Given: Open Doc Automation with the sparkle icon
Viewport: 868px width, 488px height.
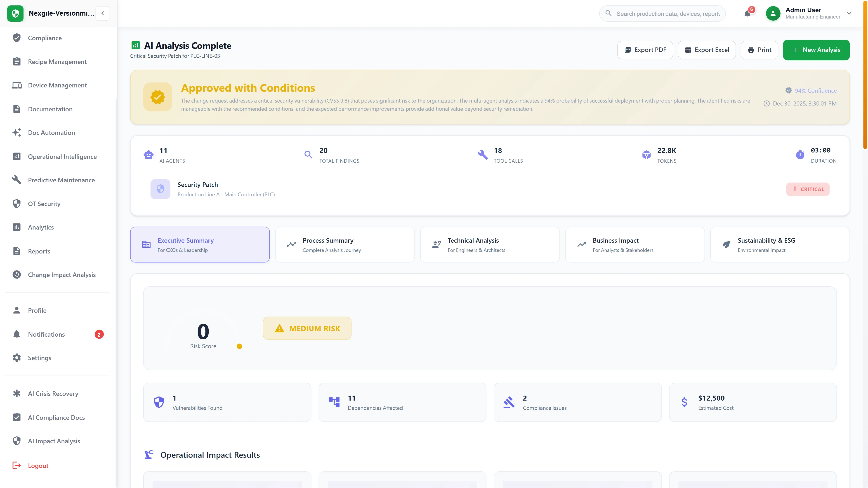Looking at the screenshot, I should coord(51,133).
